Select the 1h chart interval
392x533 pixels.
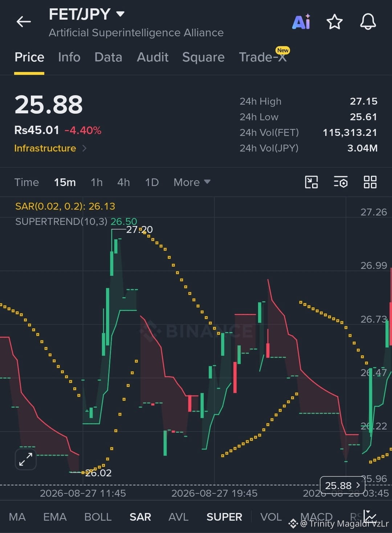click(97, 182)
